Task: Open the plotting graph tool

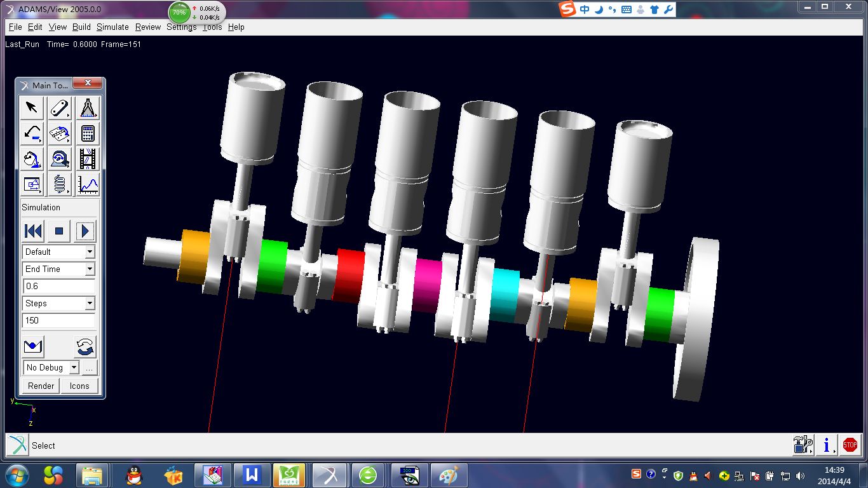Action: 88,184
